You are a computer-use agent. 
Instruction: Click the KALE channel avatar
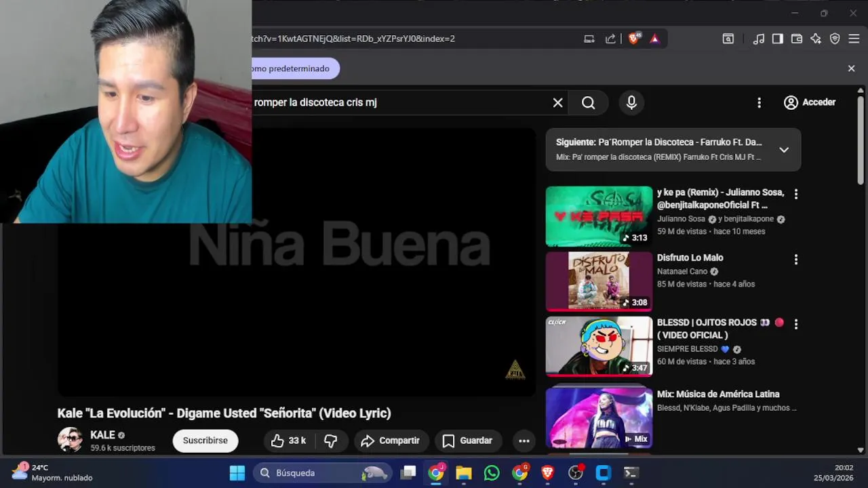point(70,440)
